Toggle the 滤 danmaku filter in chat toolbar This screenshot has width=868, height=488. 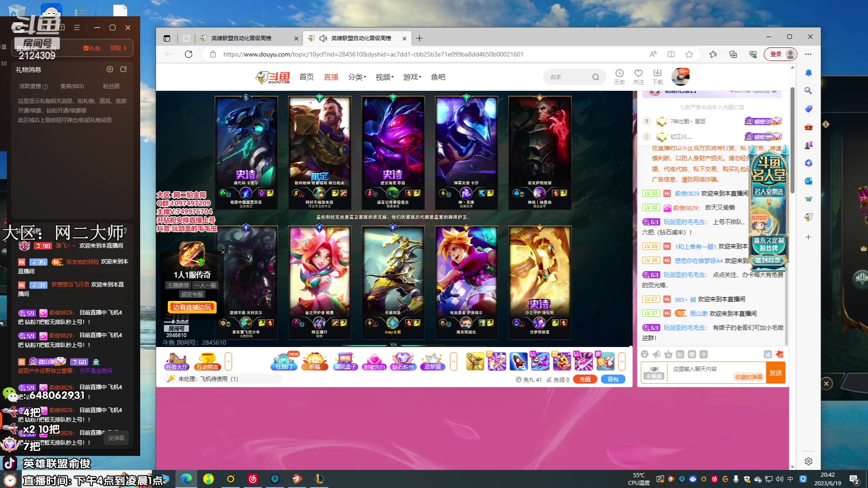click(x=768, y=354)
